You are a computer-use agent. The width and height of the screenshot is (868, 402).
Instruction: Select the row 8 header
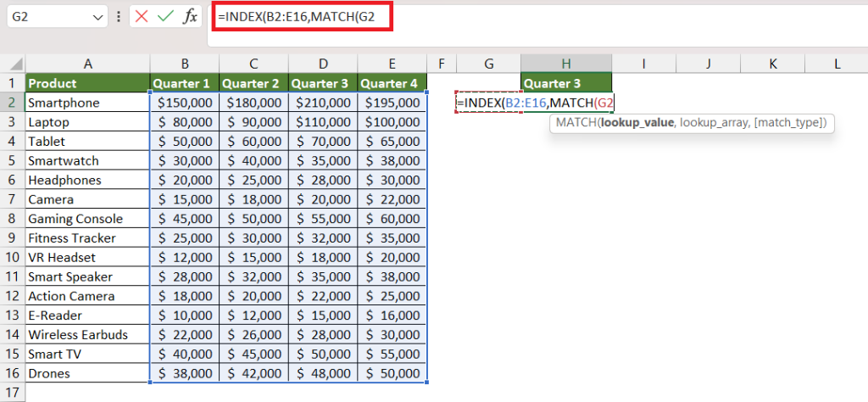[x=12, y=218]
